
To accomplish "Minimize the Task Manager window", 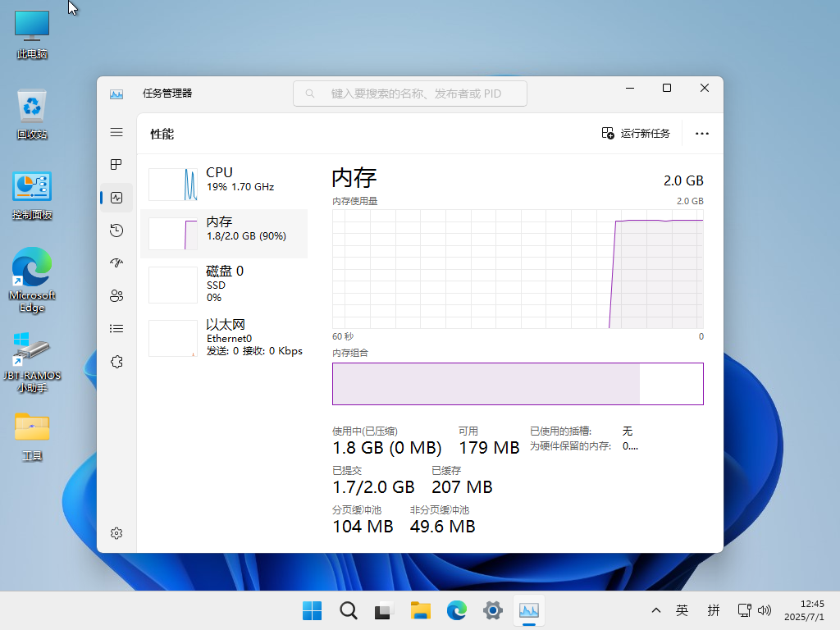I will [x=630, y=88].
